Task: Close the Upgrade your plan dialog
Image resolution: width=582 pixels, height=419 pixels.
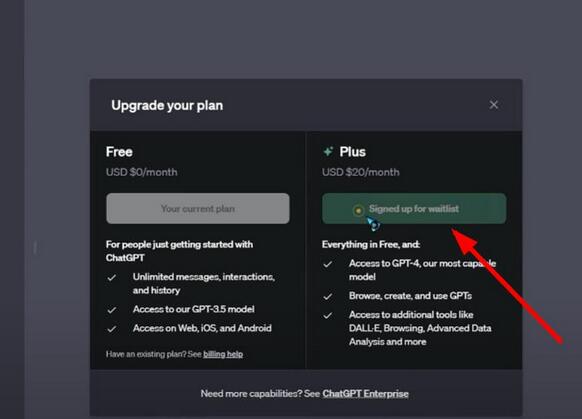Action: point(493,105)
